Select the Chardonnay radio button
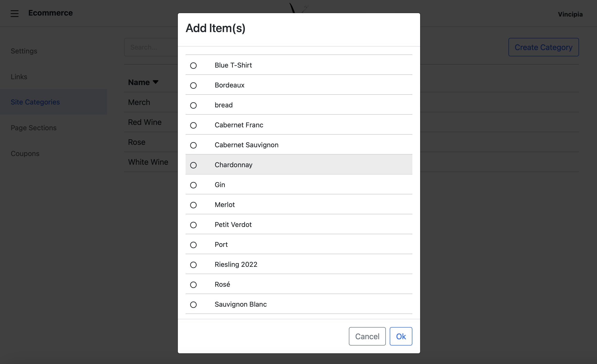The height and width of the screenshot is (364, 597). point(193,165)
